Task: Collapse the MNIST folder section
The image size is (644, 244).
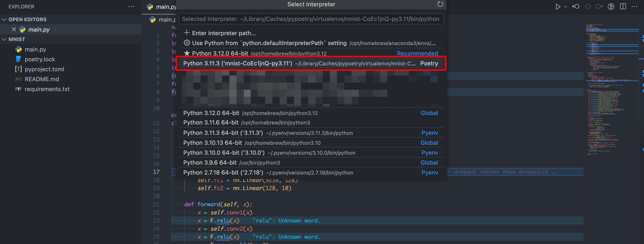Action: pyautogui.click(x=4, y=39)
